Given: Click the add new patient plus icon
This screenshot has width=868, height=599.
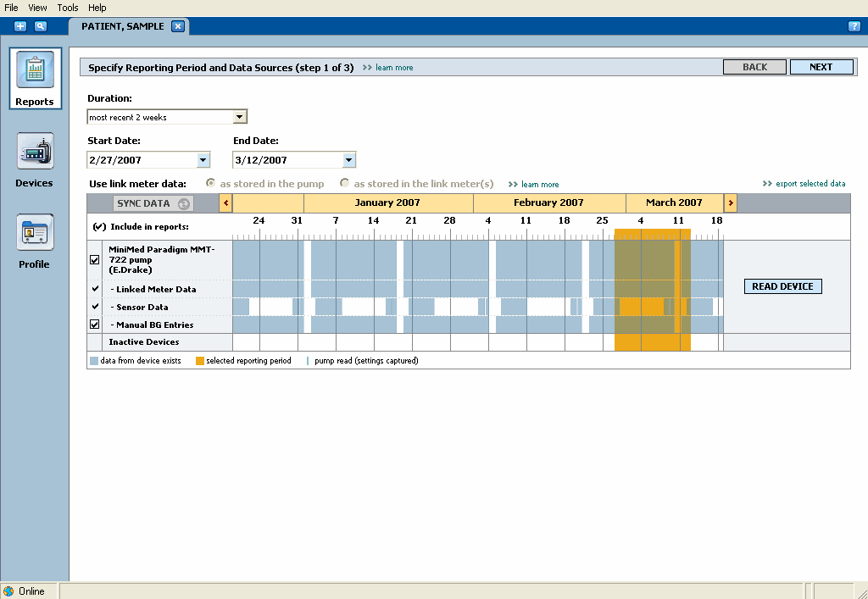Looking at the screenshot, I should click(20, 26).
